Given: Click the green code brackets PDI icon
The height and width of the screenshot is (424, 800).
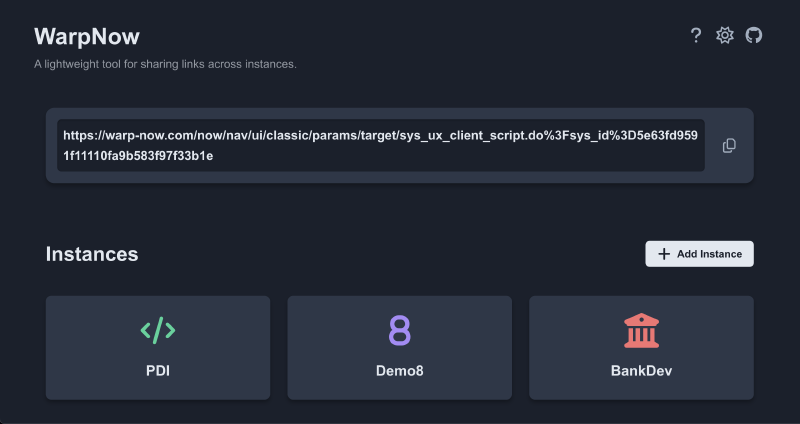Looking at the screenshot, I should coord(158,329).
